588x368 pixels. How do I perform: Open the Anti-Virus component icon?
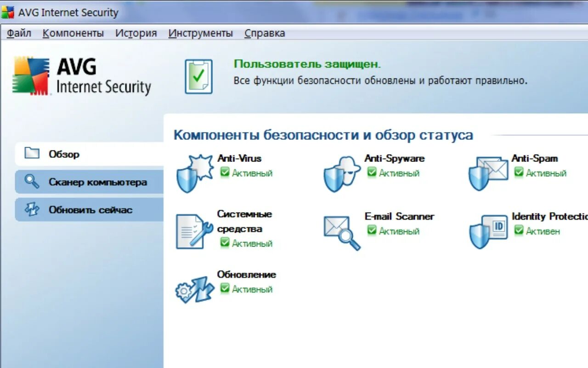tap(195, 173)
